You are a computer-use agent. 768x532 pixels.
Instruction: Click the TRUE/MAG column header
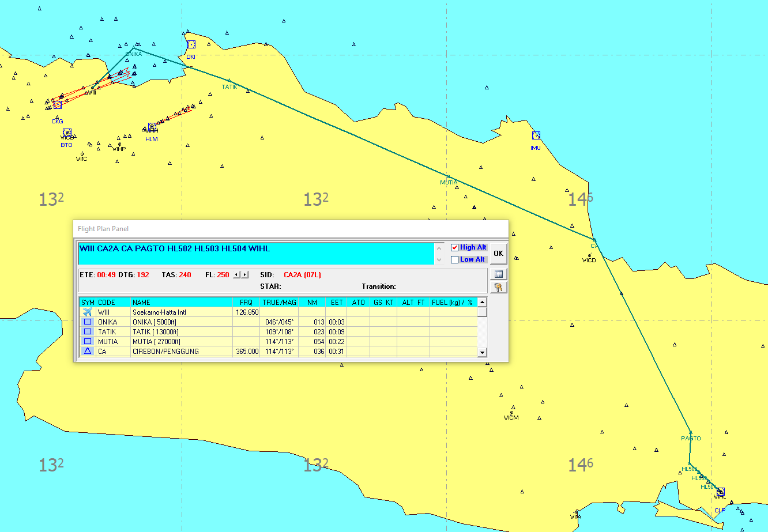coord(279,302)
